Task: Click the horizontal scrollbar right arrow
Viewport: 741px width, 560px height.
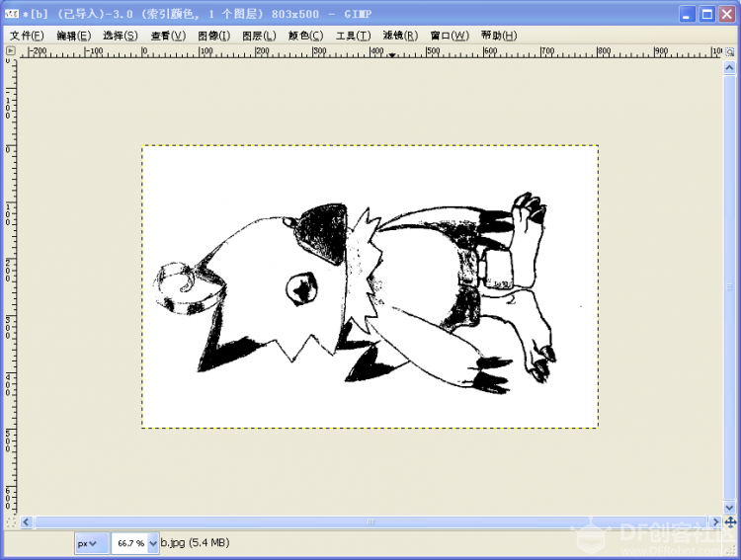Action: click(x=715, y=522)
